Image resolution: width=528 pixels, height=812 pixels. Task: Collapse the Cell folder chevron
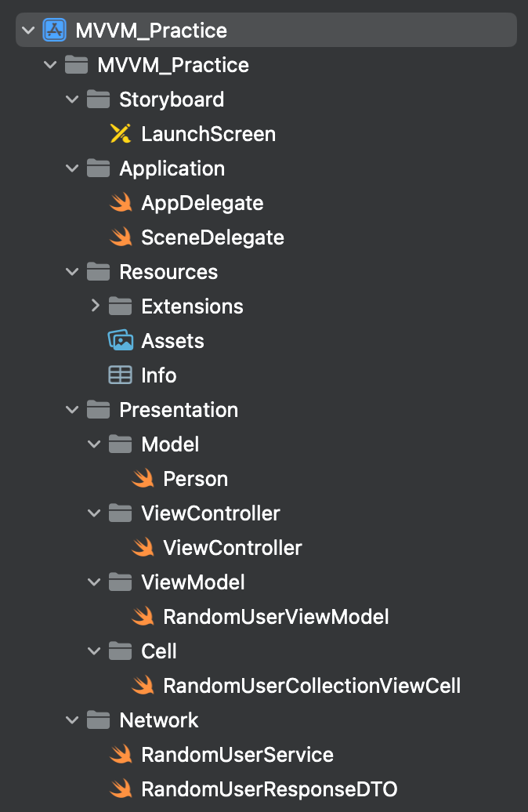[x=94, y=651]
